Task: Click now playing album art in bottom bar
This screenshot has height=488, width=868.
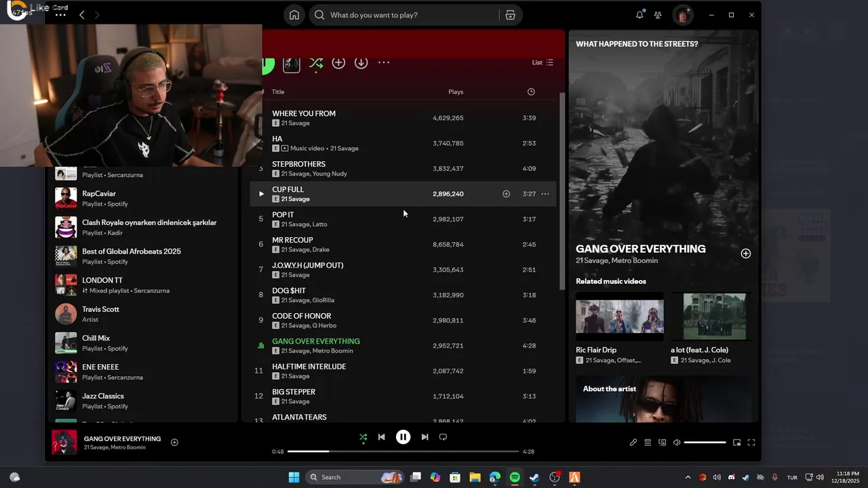Action: coord(64,443)
